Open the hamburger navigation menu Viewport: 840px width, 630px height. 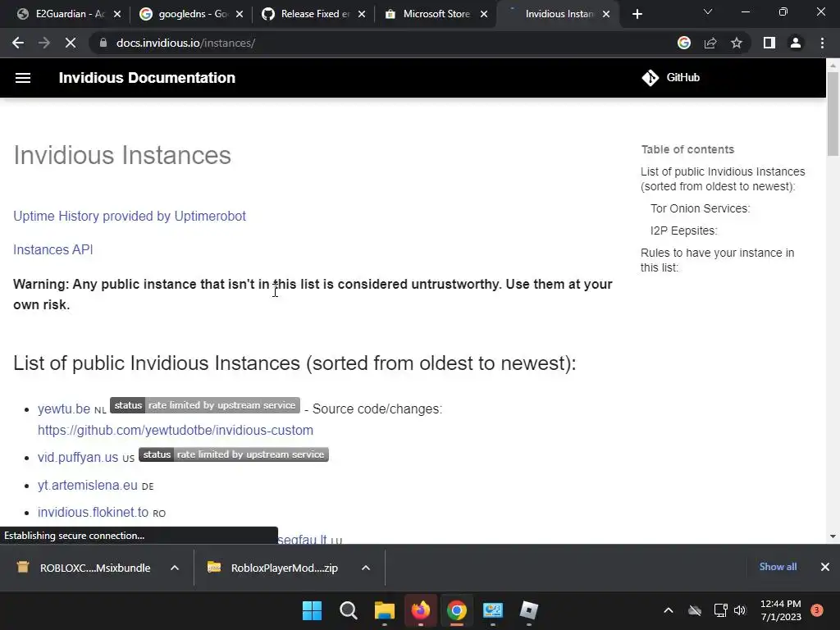[x=22, y=78]
